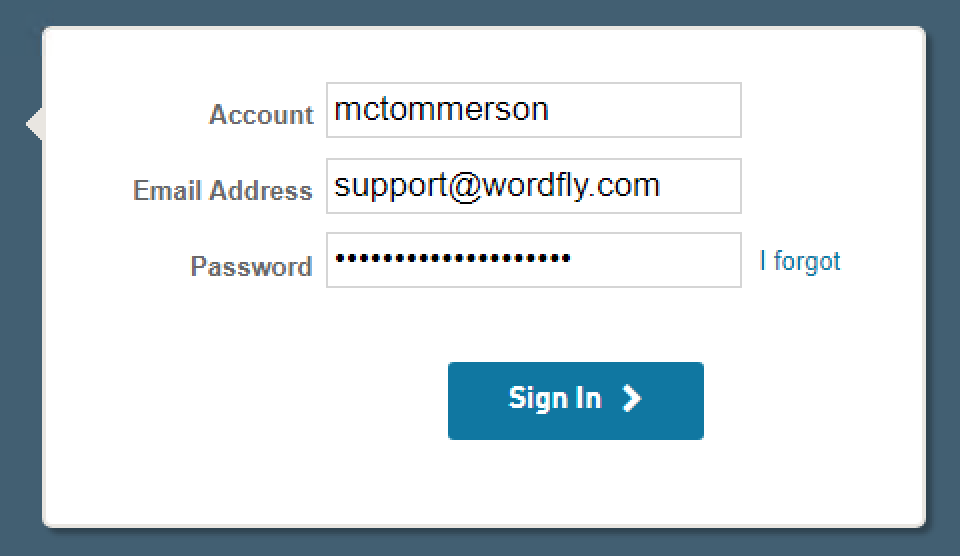
Task: Click blank space after wordfly.com in email box
Action: tap(699, 186)
